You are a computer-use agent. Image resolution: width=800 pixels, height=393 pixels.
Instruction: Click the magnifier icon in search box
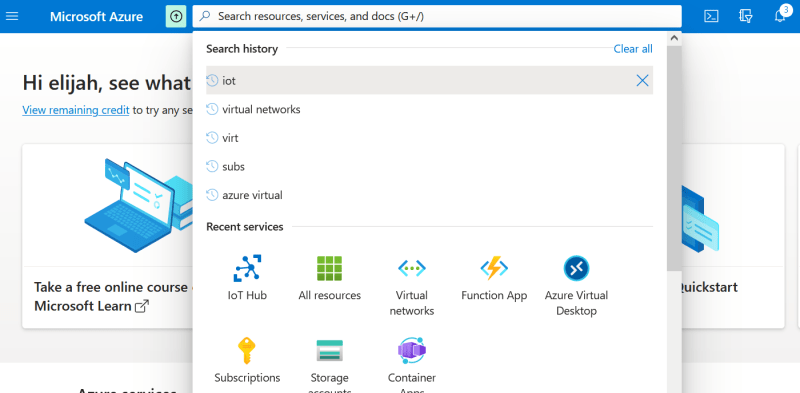point(205,16)
